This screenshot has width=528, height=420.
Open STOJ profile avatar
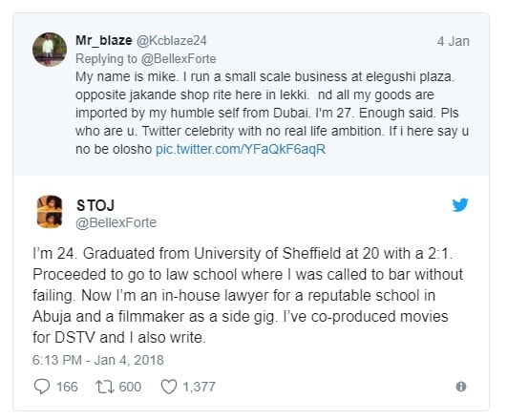coord(50,212)
